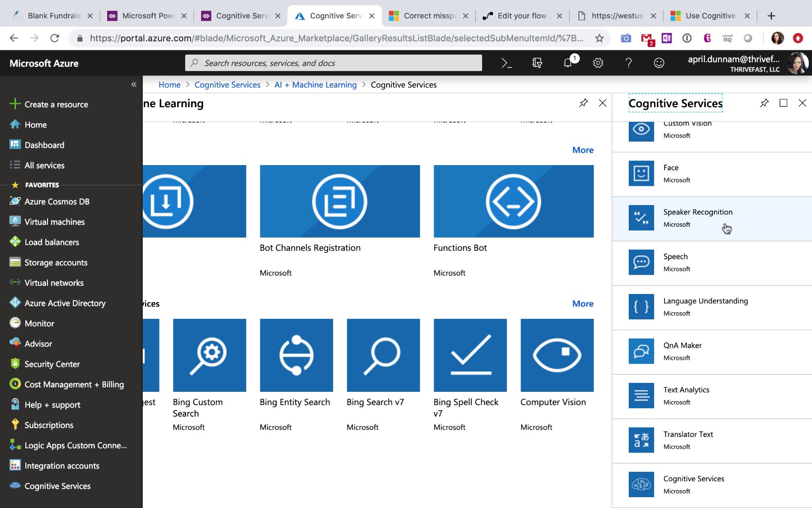The height and width of the screenshot is (508, 812).
Task: Click Cognitive Services breadcrumb link
Action: tap(227, 85)
